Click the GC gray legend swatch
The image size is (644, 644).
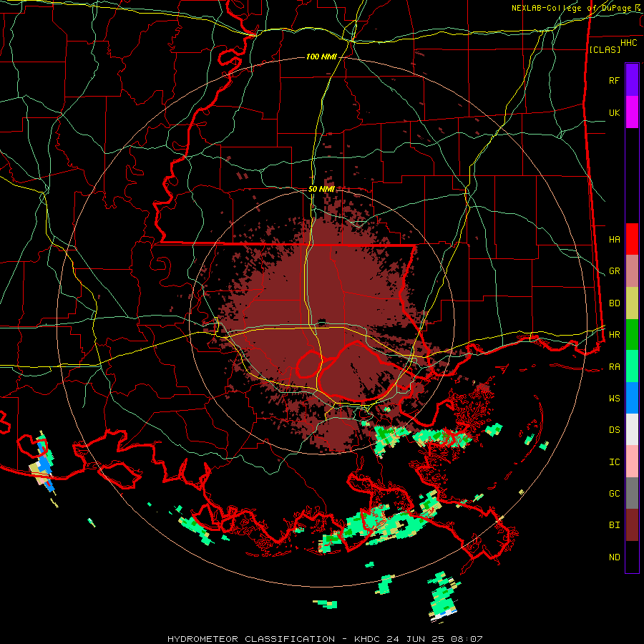click(x=632, y=493)
